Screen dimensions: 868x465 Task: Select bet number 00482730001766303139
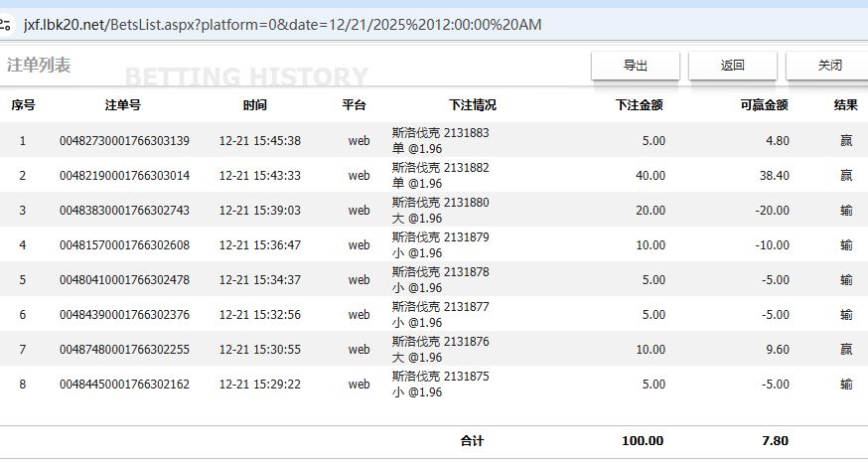tap(124, 141)
